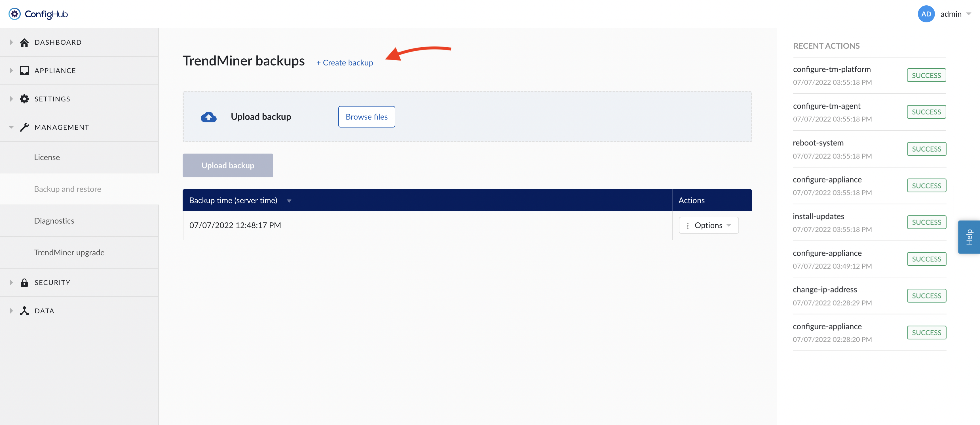The image size is (980, 425).
Task: Open the DASHBOARD menu label
Action: click(x=58, y=42)
